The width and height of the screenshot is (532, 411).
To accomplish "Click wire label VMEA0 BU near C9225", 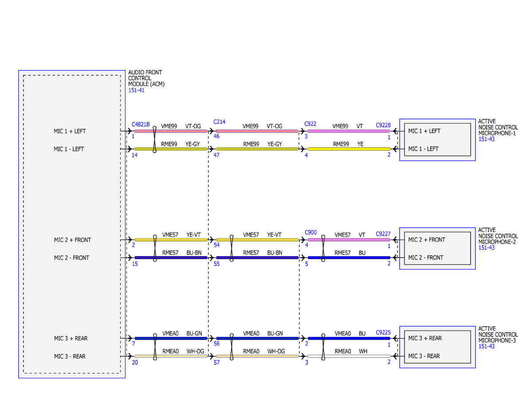I will [350, 333].
